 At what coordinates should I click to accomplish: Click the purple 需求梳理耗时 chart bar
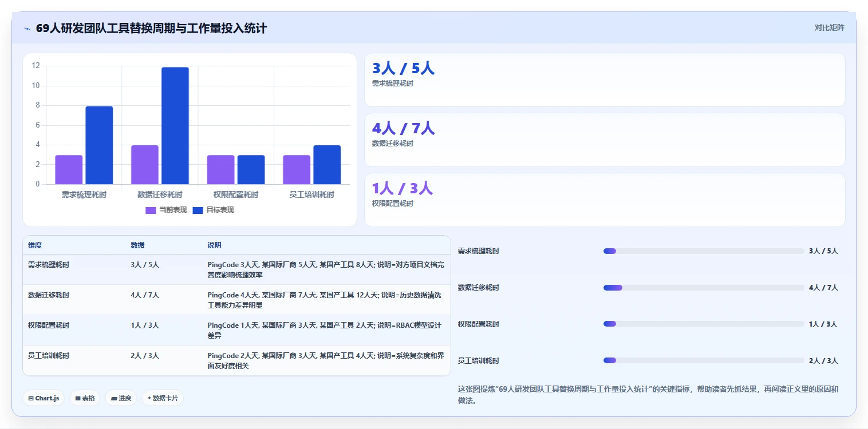69,170
